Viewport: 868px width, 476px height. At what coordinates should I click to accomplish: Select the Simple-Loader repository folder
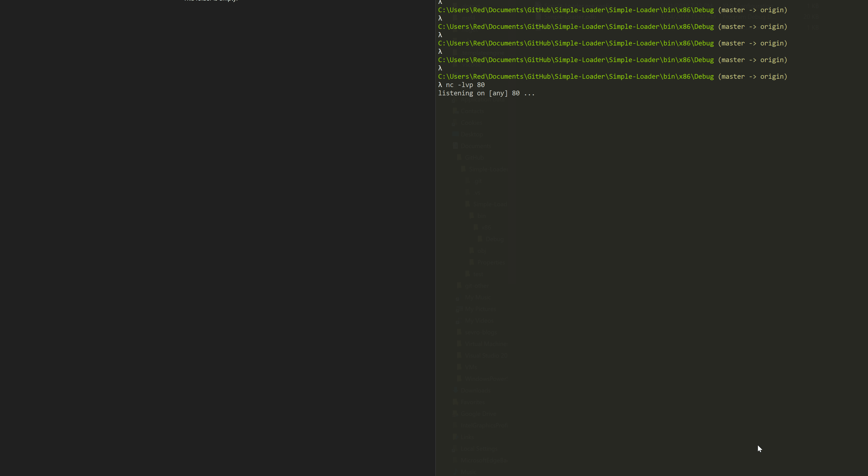[x=488, y=169]
